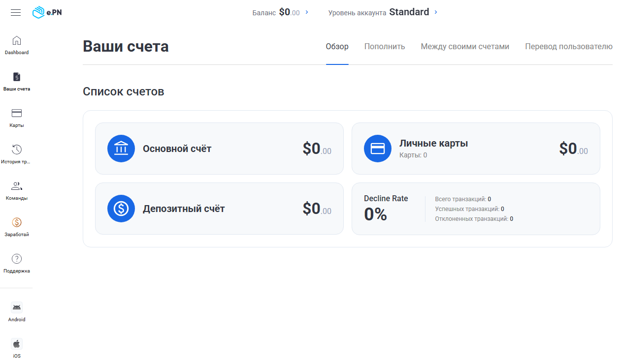Open Карты card icon in sidebar
The width and height of the screenshot is (621, 364).
(17, 113)
